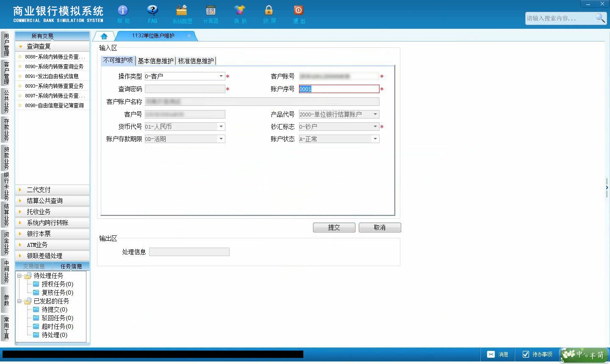The image size is (610, 364).
Task: Expand the right side panel arrow
Action: (x=607, y=188)
